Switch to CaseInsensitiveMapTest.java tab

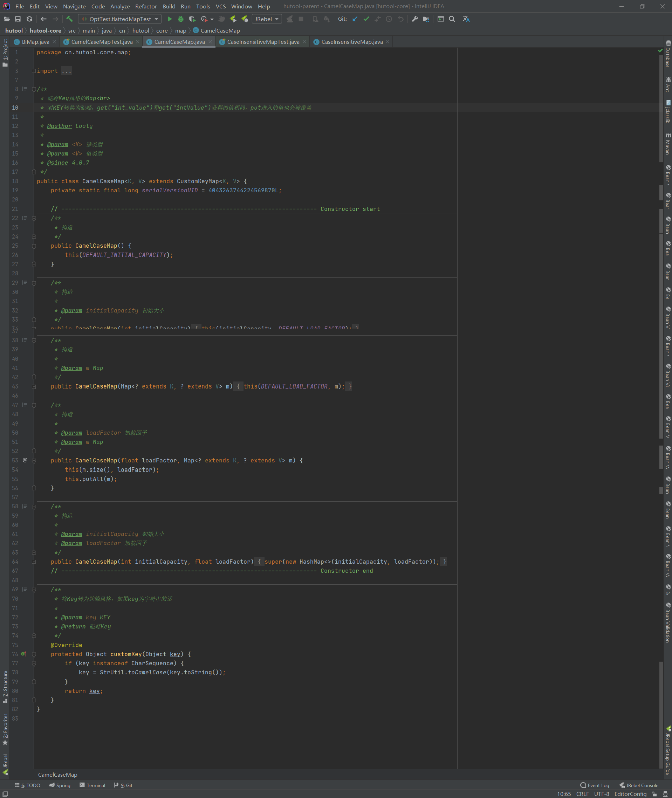click(263, 42)
